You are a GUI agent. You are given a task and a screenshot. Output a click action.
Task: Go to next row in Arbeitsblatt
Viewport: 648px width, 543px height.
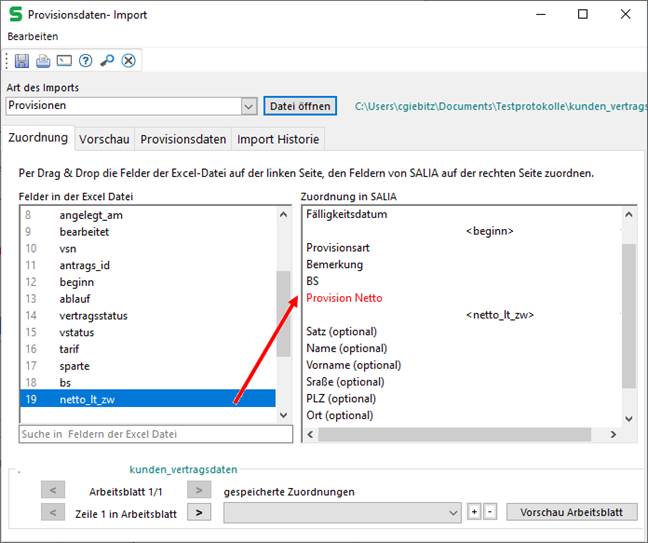200,512
